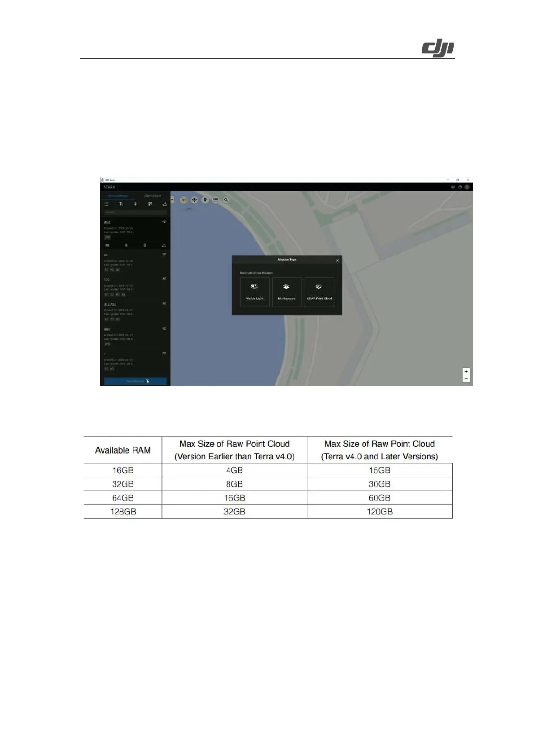Click the import mission icon
534x756 pixels.
coord(165,204)
